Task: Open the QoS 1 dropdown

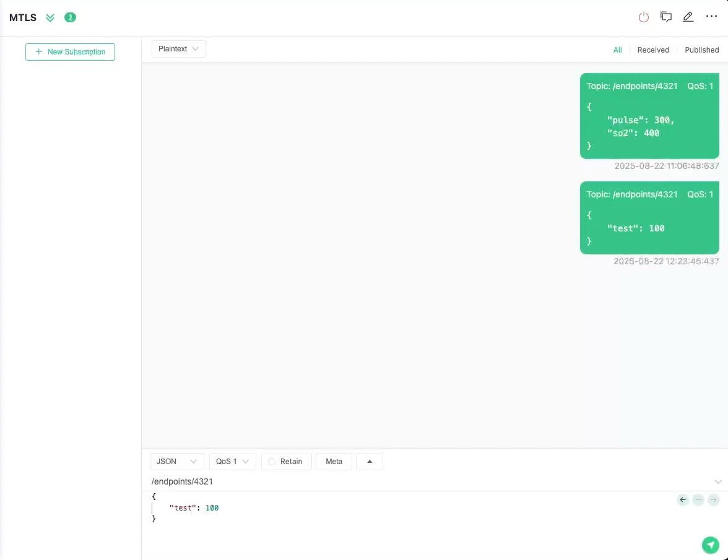Action: [x=232, y=461]
